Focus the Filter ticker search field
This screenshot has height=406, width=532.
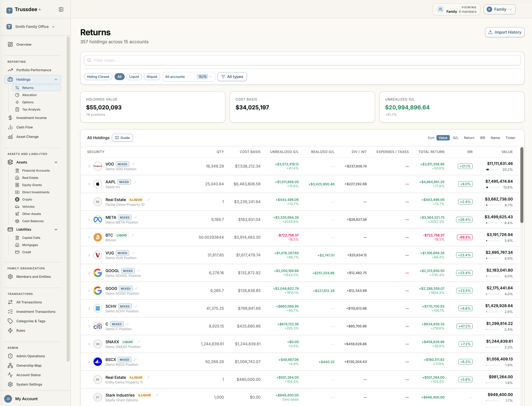pos(302,60)
